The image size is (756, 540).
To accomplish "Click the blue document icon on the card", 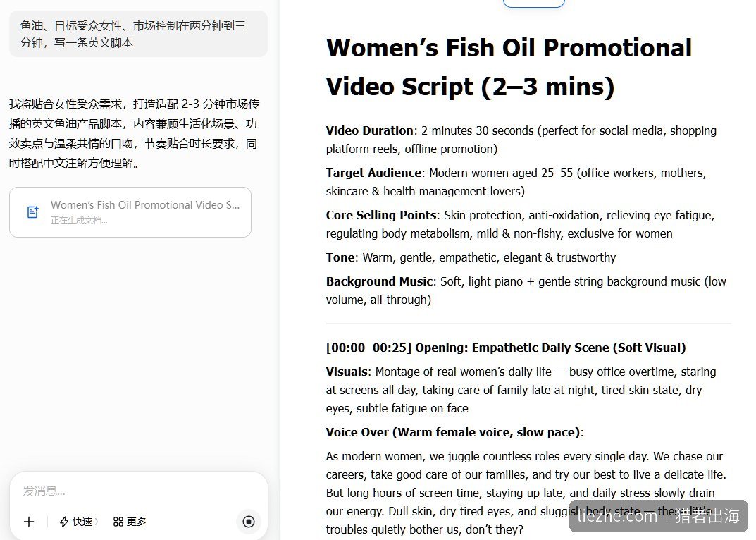I will point(33,212).
